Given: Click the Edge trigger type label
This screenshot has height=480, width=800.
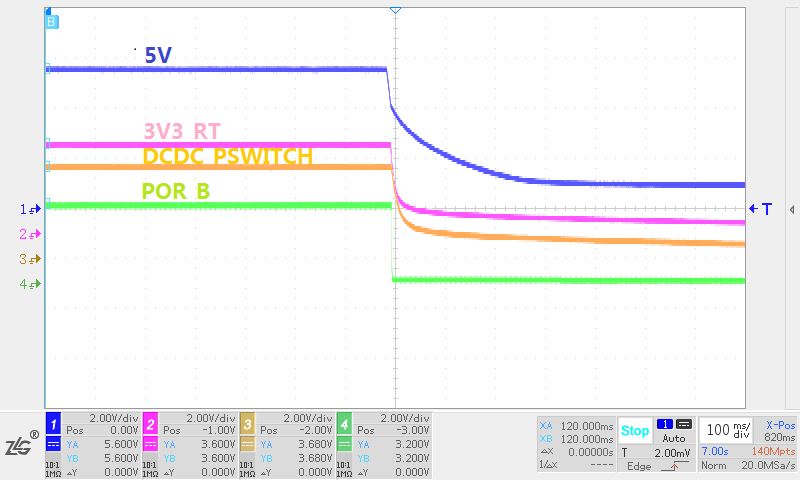Looking at the screenshot, I should [x=639, y=466].
